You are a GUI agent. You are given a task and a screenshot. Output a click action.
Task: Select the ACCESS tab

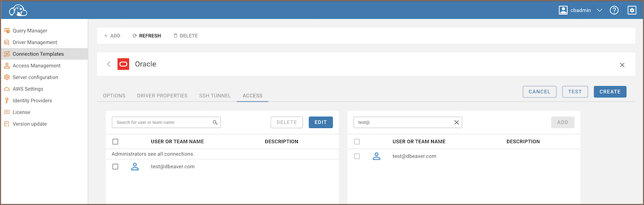(x=252, y=96)
